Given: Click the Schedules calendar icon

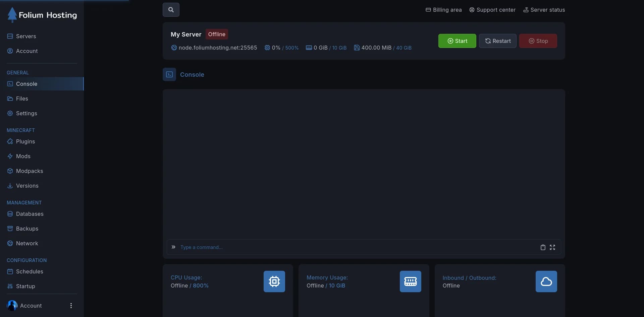Looking at the screenshot, I should tap(10, 271).
